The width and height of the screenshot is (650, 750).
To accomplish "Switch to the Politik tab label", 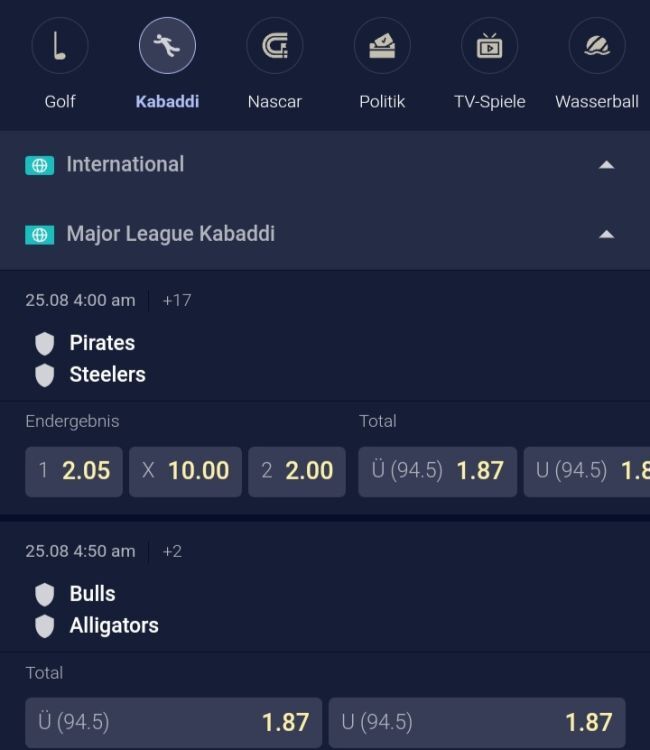I will pyautogui.click(x=382, y=101).
